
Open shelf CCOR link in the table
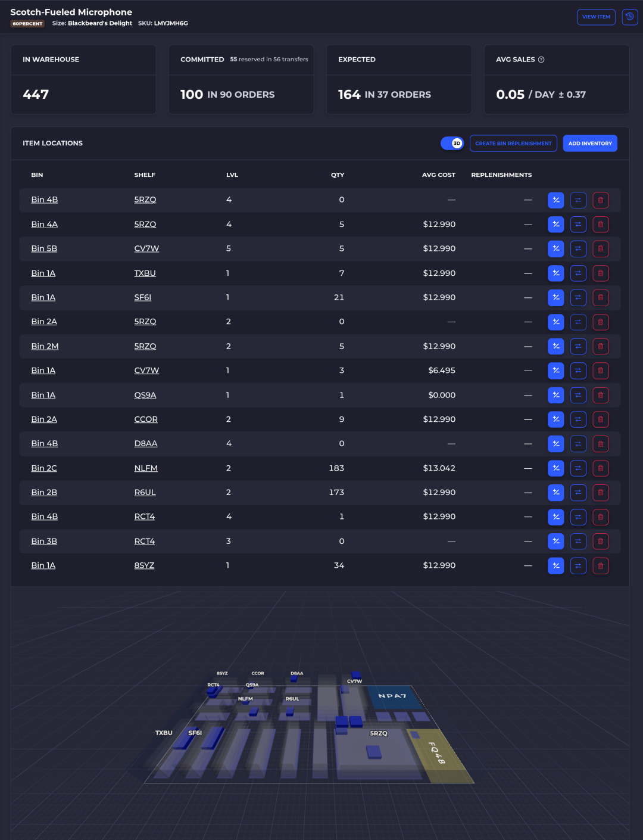(x=146, y=419)
